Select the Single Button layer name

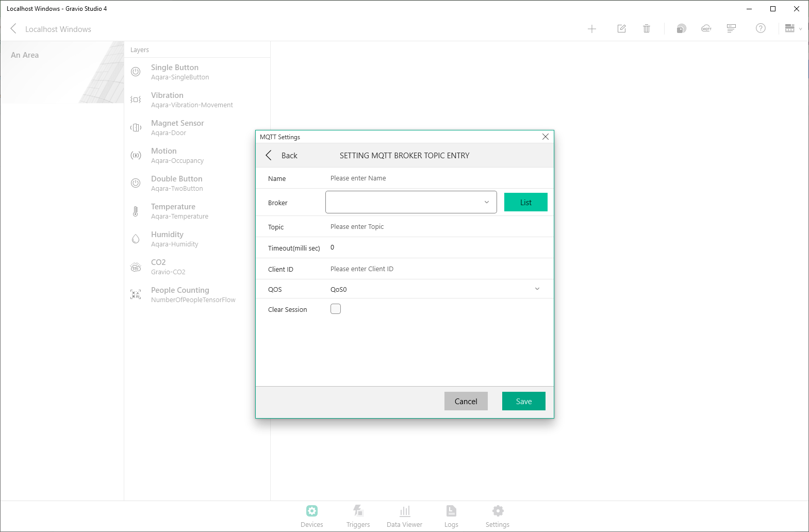[x=175, y=68]
